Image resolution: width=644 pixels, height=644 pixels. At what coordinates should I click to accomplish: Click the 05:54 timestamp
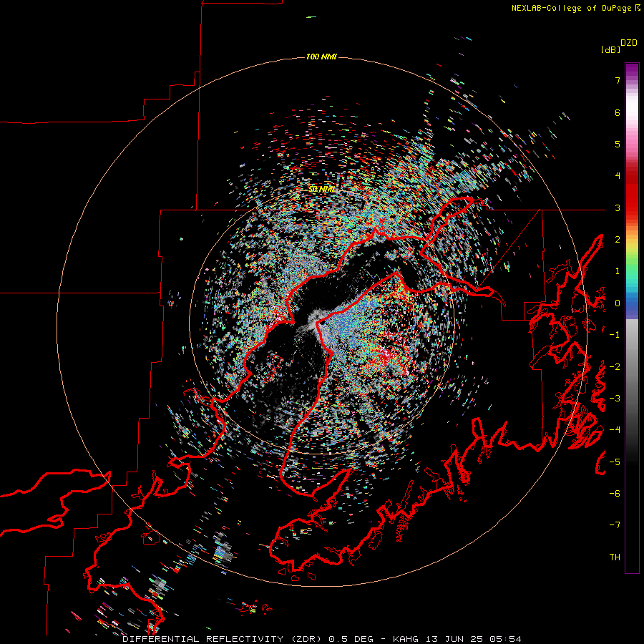506,639
